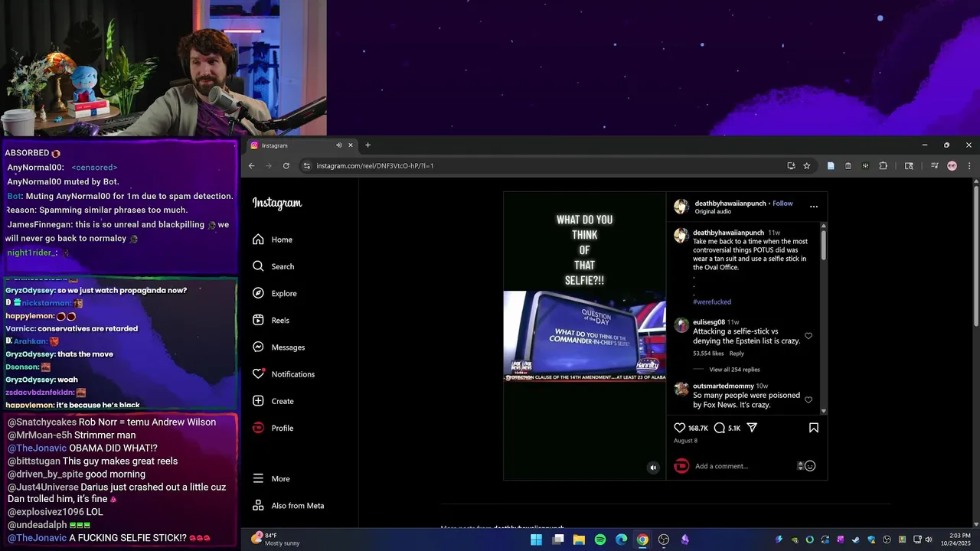Open OBS Studio from the taskbar
This screenshot has height=551, width=980.
pyautogui.click(x=664, y=540)
